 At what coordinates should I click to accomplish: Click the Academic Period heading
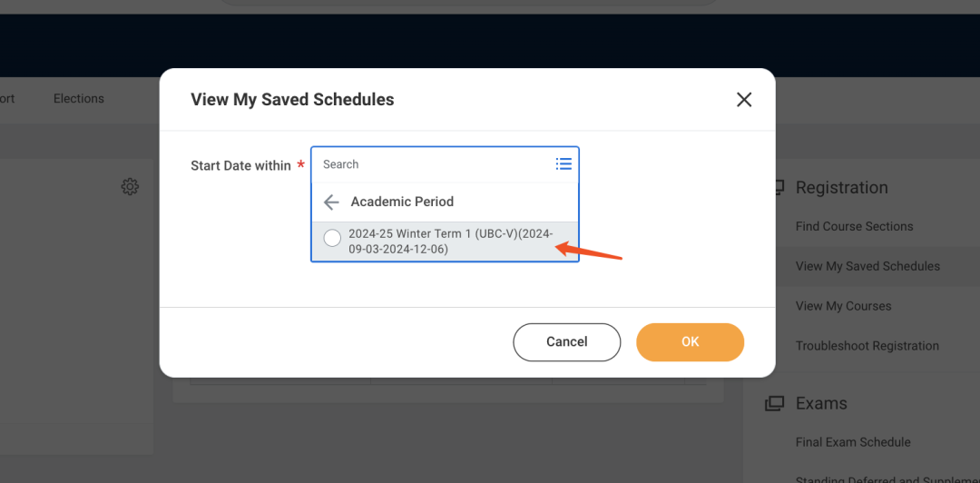click(x=402, y=202)
